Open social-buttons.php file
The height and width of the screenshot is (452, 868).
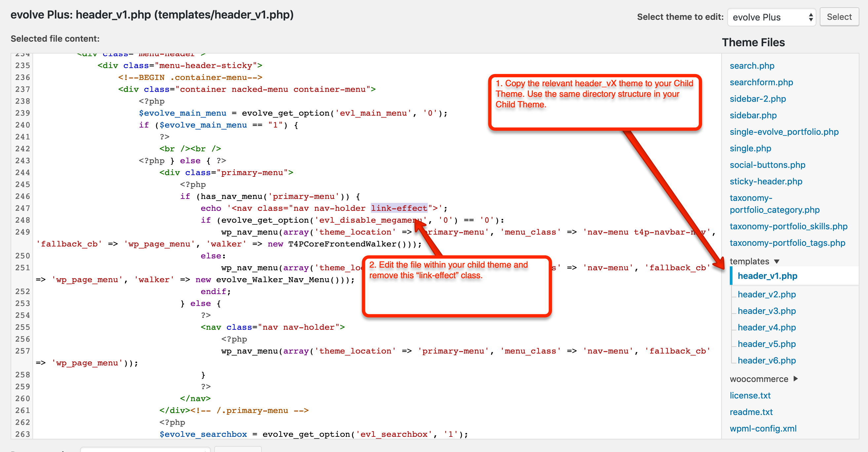pos(767,165)
